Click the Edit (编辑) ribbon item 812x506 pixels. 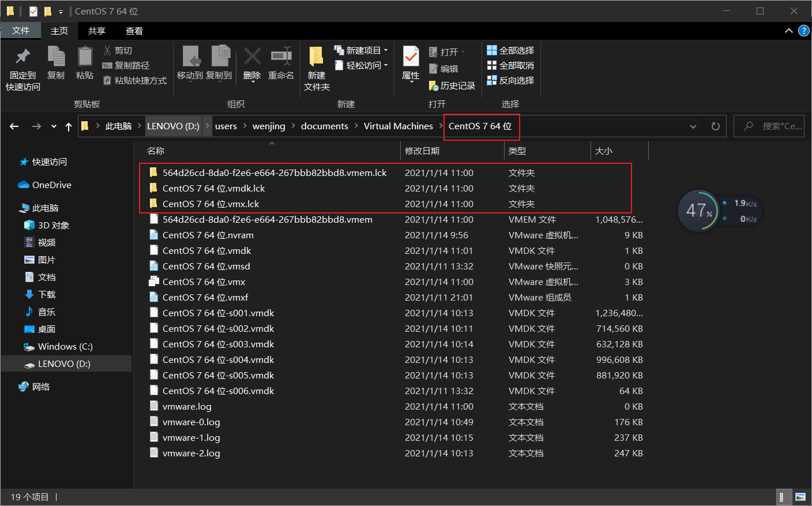443,69
